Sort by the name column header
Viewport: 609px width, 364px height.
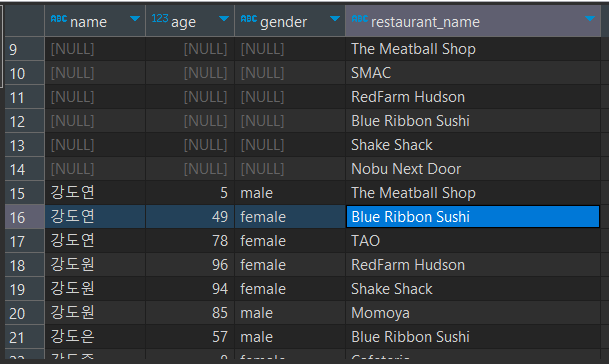(95, 21)
